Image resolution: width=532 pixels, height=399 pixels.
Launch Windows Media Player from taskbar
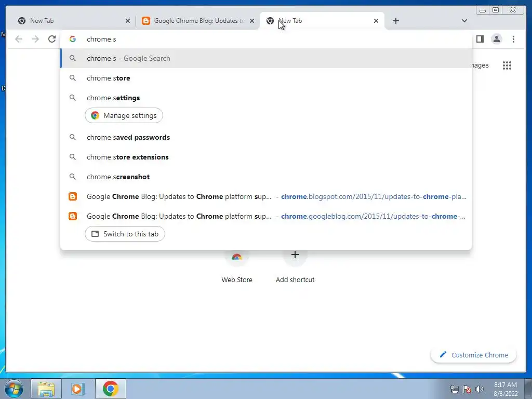tap(77, 389)
